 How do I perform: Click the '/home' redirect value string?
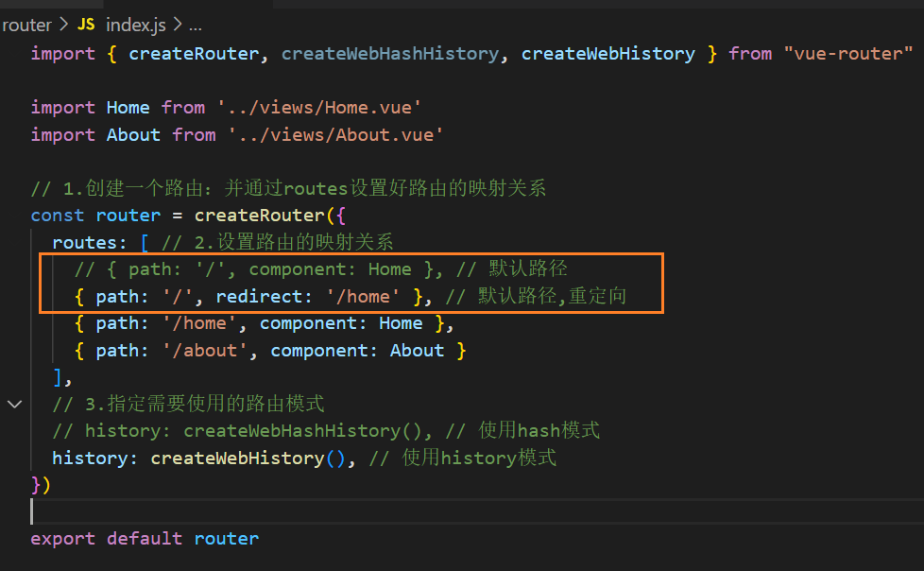(363, 296)
